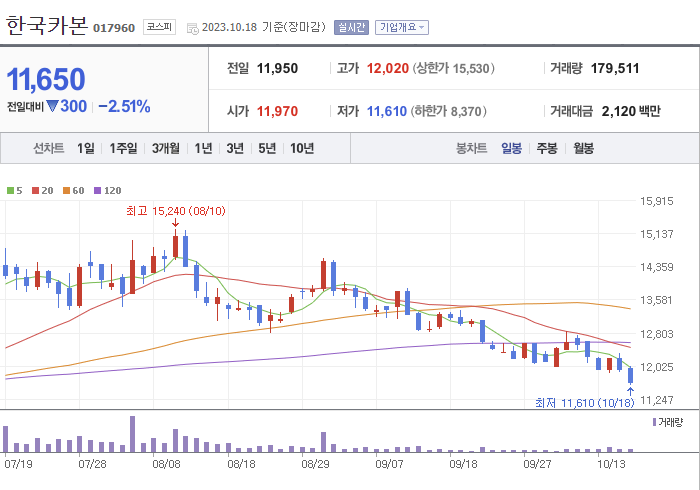700x490 pixels.
Task: Click the purple 120-day moving average swatch
Action: point(98,191)
